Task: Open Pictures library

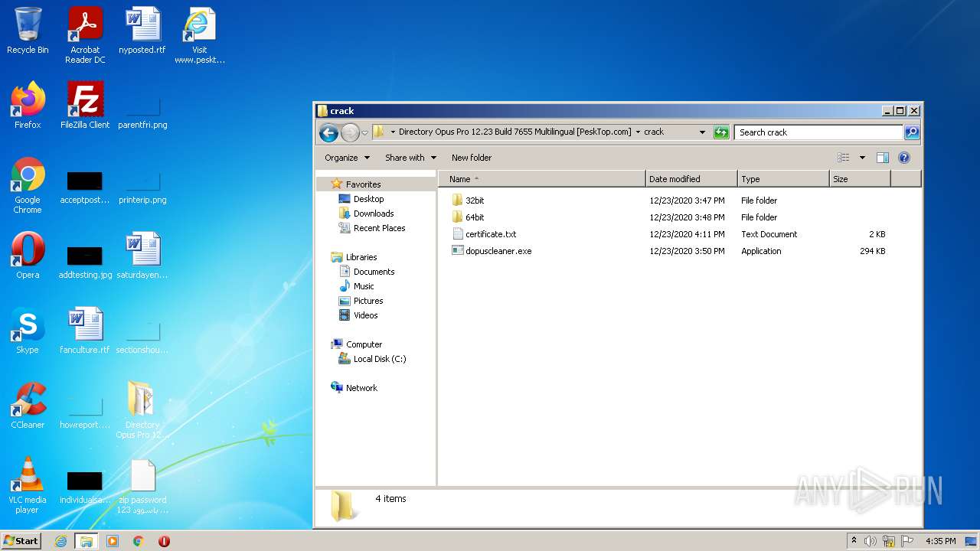Action: (368, 301)
